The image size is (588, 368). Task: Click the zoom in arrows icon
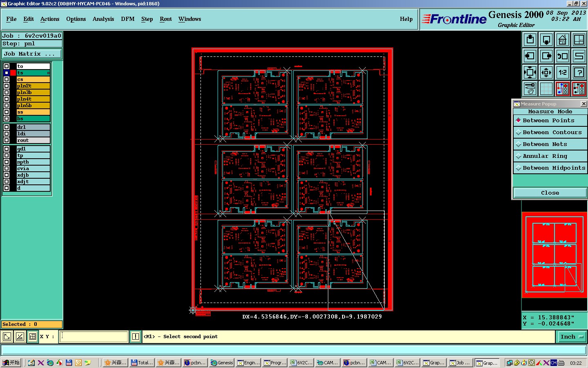530,72
